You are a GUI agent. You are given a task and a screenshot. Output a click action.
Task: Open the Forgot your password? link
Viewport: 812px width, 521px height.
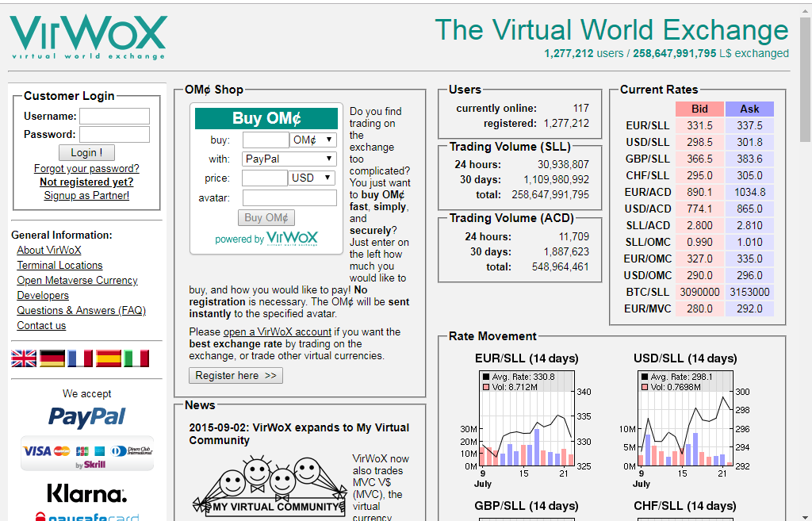(86, 168)
